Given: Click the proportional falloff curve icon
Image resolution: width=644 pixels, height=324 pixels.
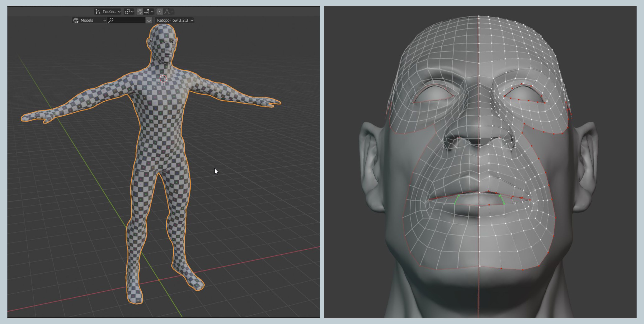Looking at the screenshot, I should tap(167, 11).
